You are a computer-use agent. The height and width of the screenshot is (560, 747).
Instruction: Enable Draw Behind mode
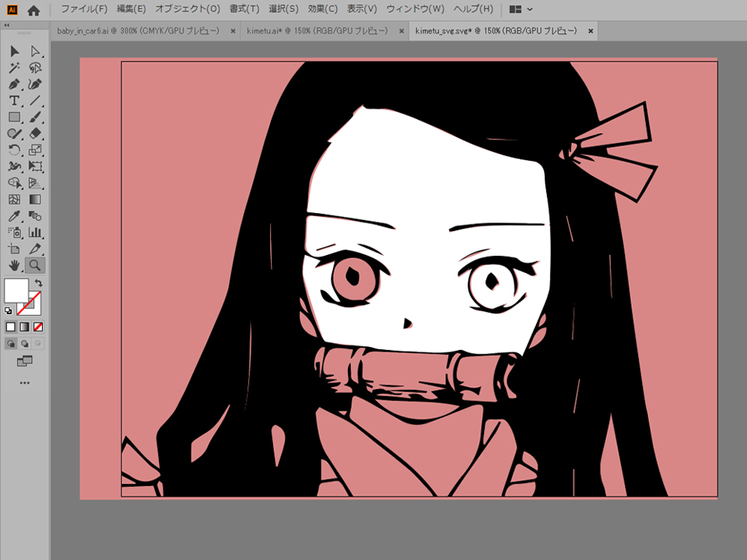click(24, 343)
